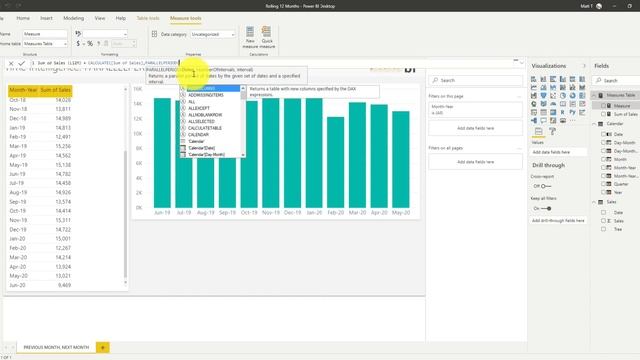Click Add data fields under Filters on all pages
This screenshot has width=640, height=360.
point(476,162)
